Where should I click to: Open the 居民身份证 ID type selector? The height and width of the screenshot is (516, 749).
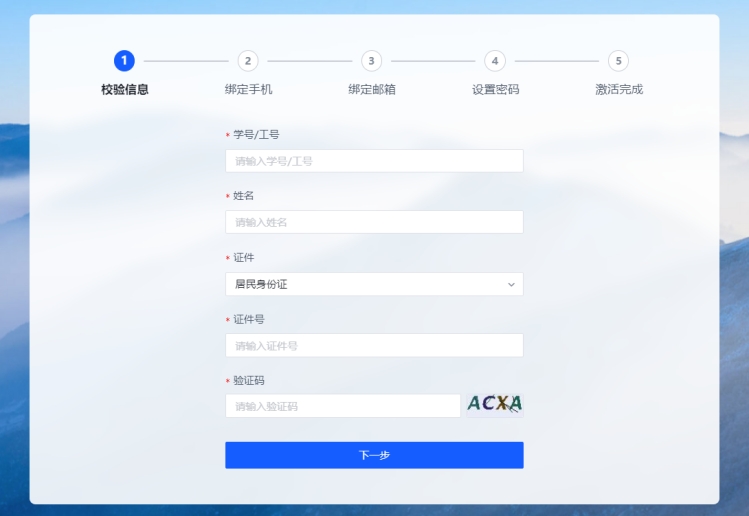365,285
